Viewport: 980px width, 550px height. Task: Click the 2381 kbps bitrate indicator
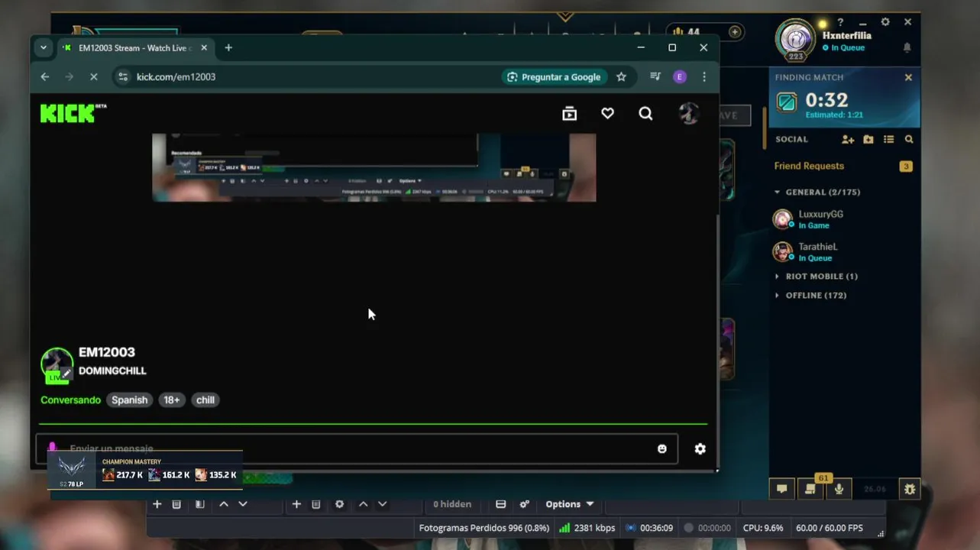point(587,528)
